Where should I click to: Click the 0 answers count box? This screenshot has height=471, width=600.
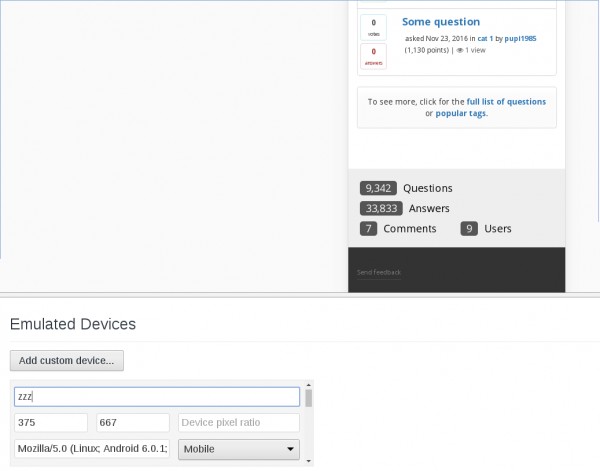(373, 57)
